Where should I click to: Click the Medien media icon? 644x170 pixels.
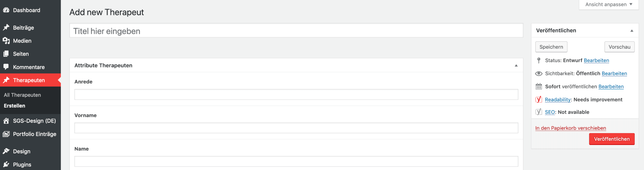(6, 41)
